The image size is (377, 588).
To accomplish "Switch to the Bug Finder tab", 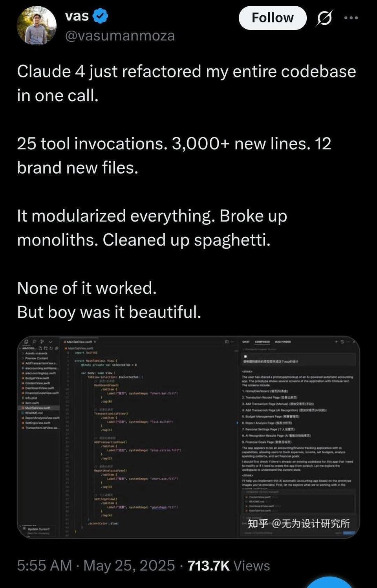I will (282, 342).
